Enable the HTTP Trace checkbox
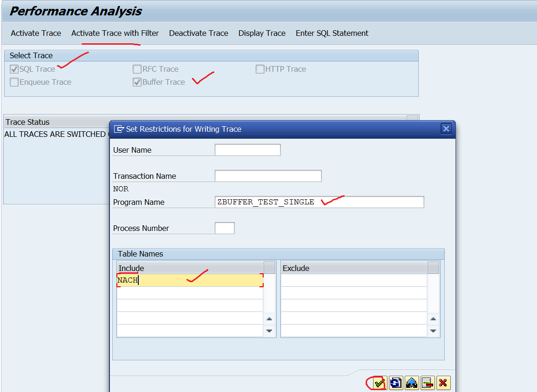Viewport: 537px width, 392px height. coord(260,69)
